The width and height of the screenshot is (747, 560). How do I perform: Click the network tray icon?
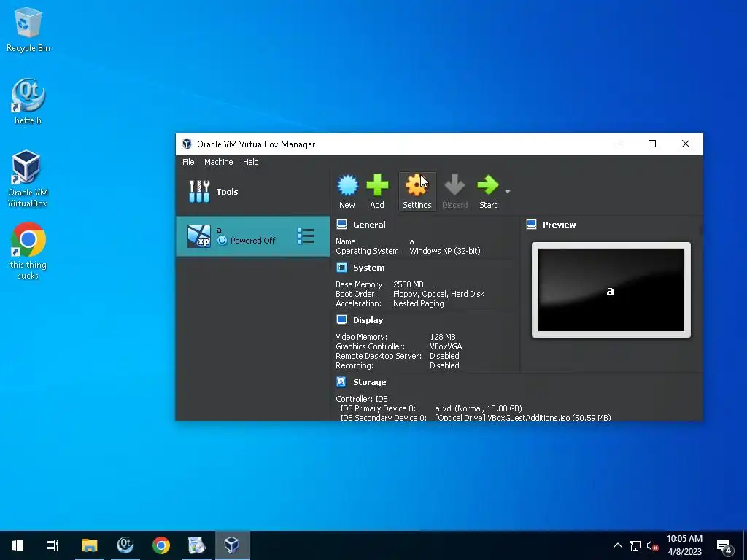[x=635, y=545]
